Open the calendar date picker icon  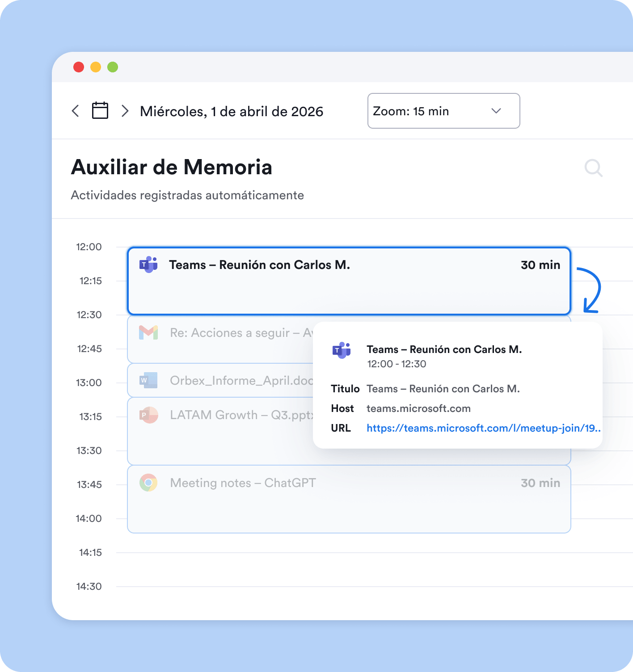click(x=100, y=110)
